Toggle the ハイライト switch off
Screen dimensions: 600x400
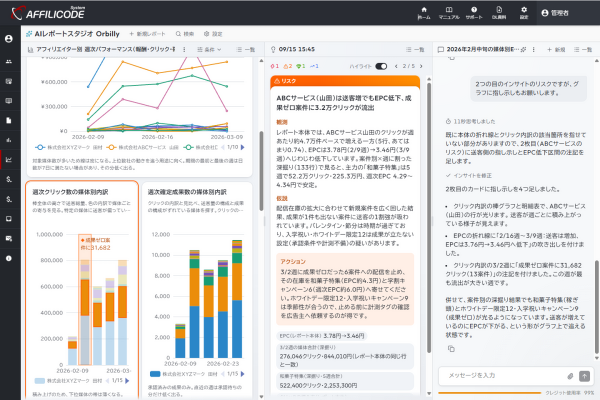tap(381, 66)
